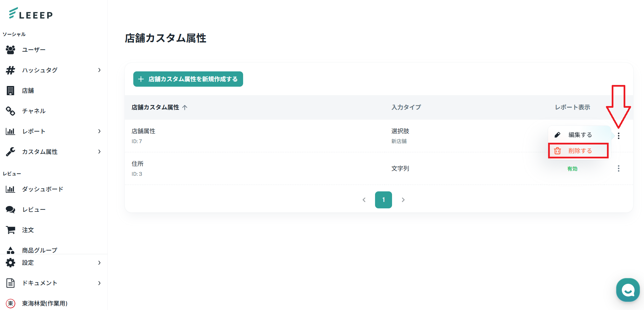644x310 pixels.
Task: Open three-dot menu for 住所 row
Action: click(618, 169)
